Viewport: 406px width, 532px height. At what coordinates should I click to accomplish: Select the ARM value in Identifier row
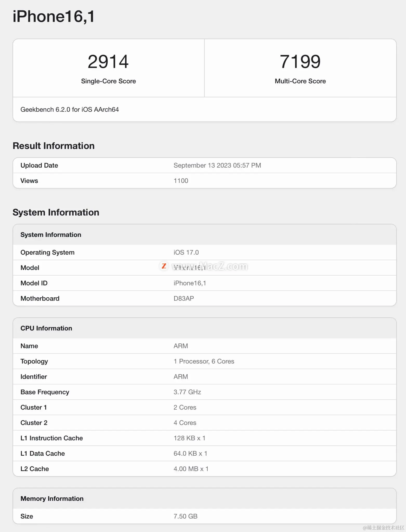tap(181, 377)
